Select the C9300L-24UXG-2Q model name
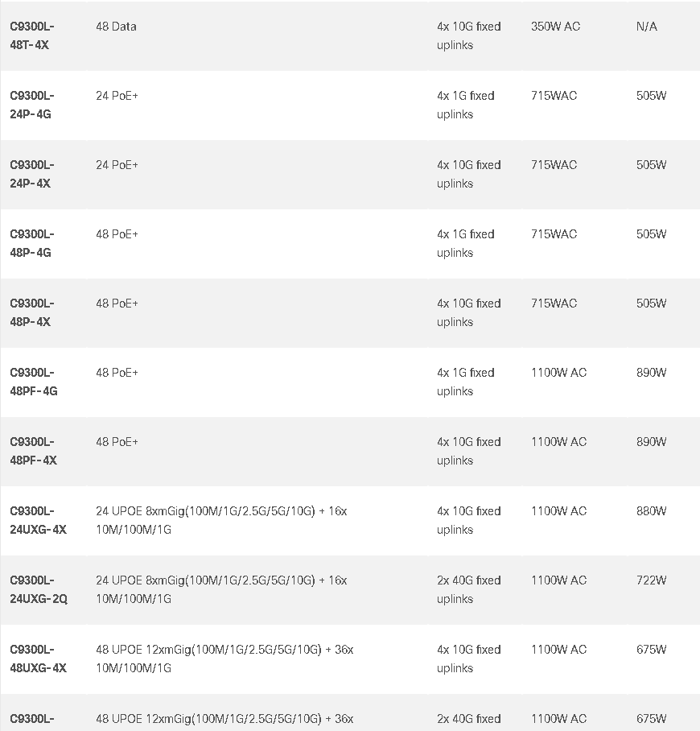 click(39, 590)
